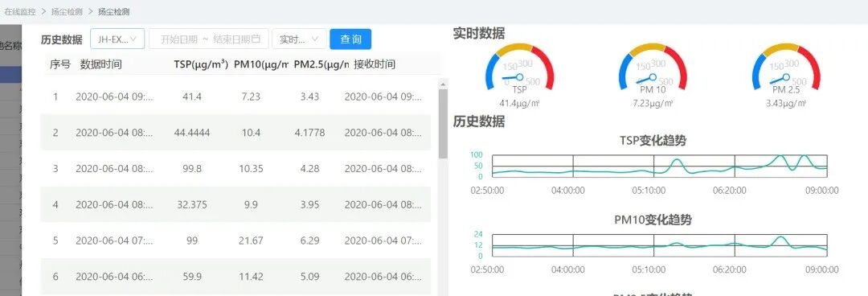Image resolution: width=868 pixels, height=296 pixels.
Task: Click the 结束日期 end date input
Action: (x=232, y=39)
